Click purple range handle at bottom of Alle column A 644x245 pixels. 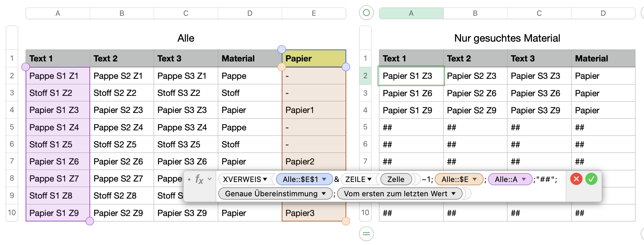pyautogui.click(x=90, y=221)
